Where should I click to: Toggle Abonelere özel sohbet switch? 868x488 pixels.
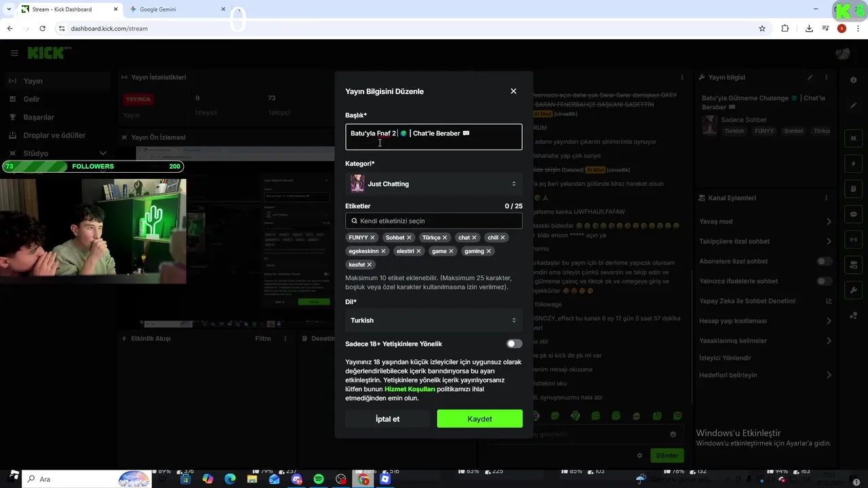pyautogui.click(x=824, y=261)
